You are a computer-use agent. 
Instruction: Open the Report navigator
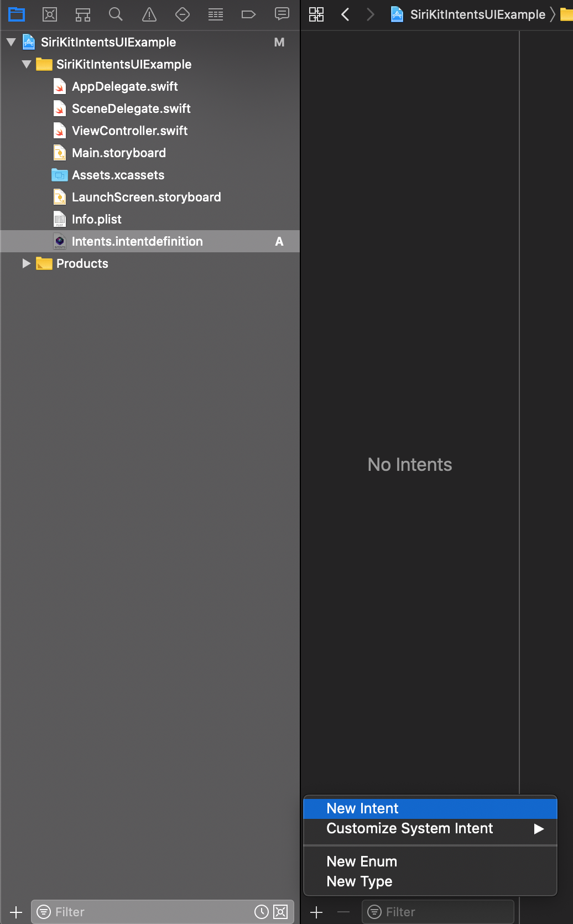click(282, 14)
